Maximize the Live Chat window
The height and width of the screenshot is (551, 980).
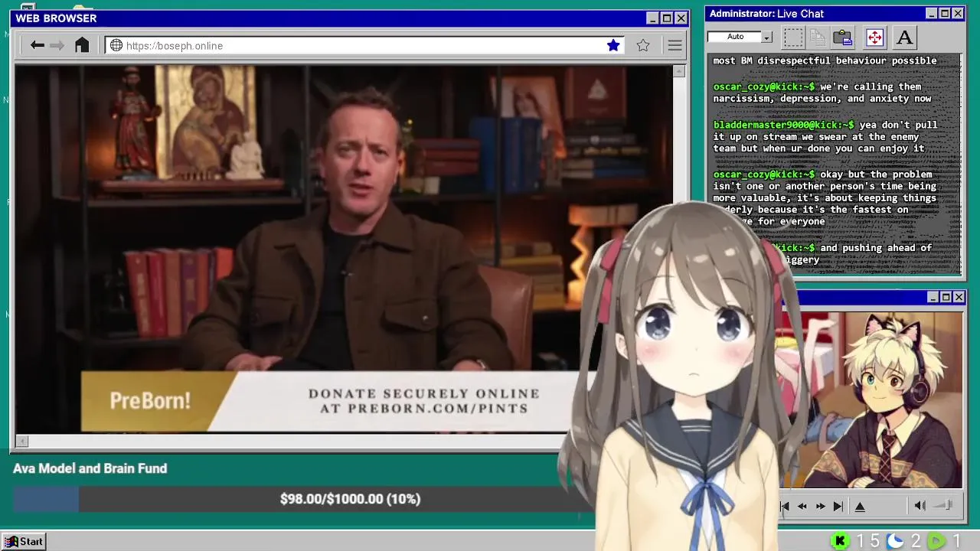click(945, 14)
